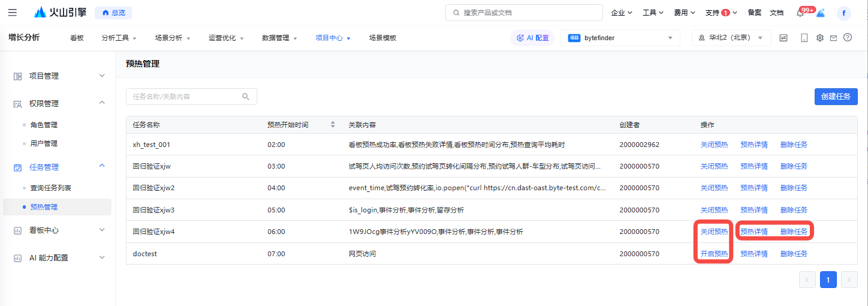
Task: Open the bytefinder project dropdown
Action: pos(620,38)
